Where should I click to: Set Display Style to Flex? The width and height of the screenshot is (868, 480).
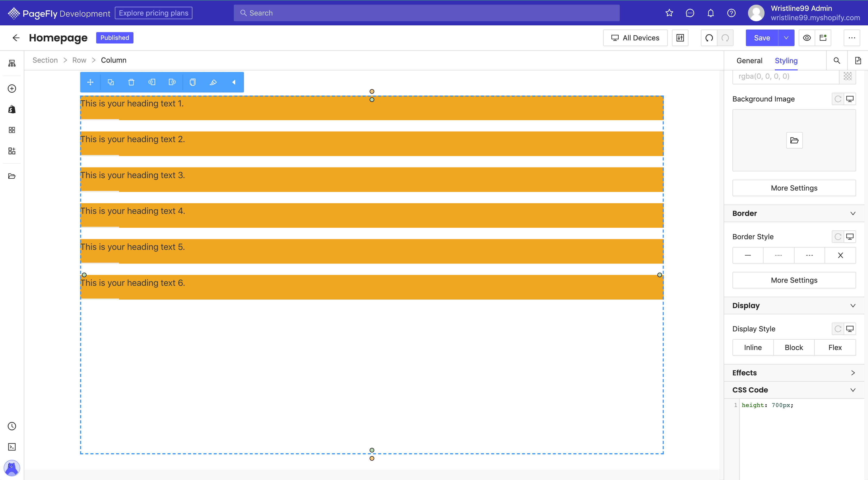click(x=835, y=347)
